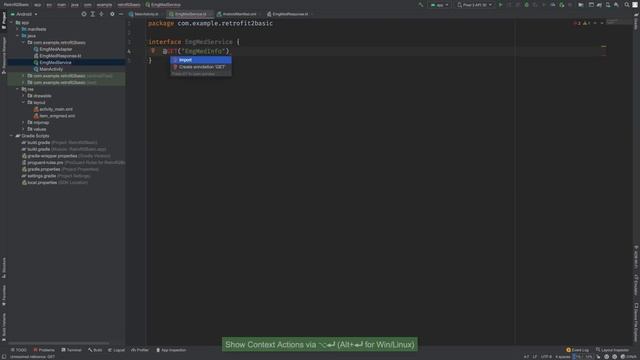Open settings.gradle file
The height and width of the screenshot is (360, 640).
(56, 176)
